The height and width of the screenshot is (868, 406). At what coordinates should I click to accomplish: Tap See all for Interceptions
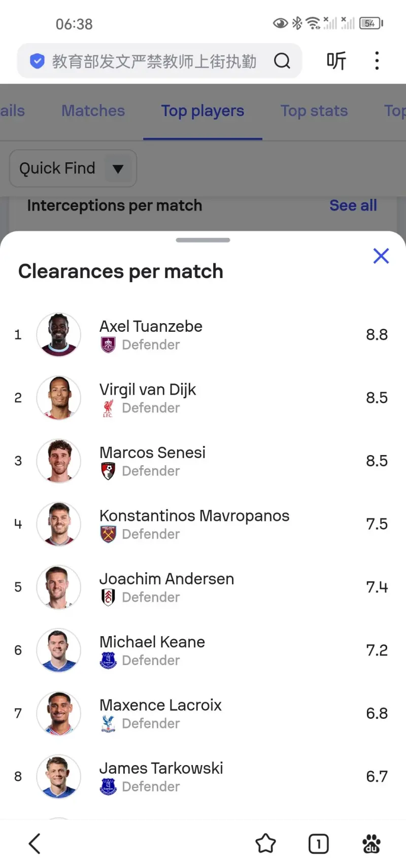tap(353, 205)
